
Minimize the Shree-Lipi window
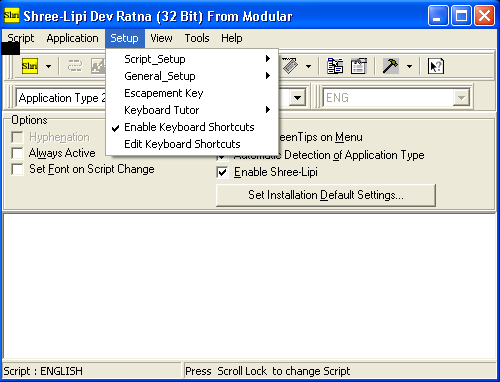tap(438, 15)
